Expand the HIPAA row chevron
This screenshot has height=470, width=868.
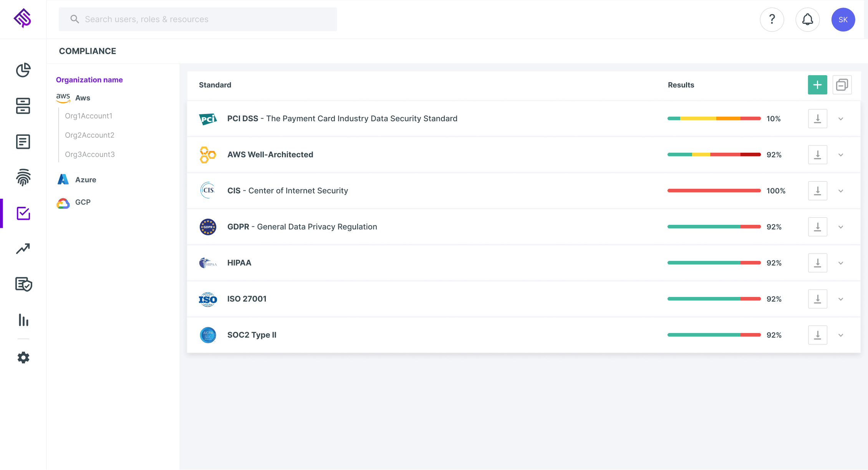click(841, 263)
